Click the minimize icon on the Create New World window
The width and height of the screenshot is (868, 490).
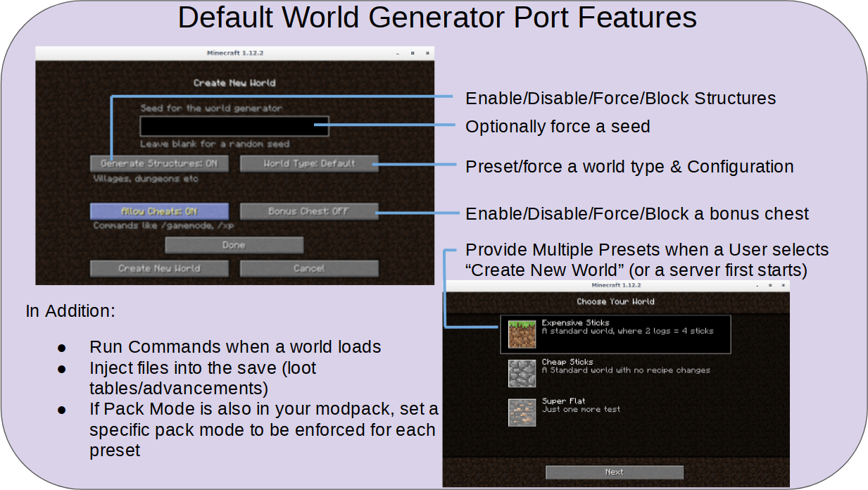coord(398,54)
